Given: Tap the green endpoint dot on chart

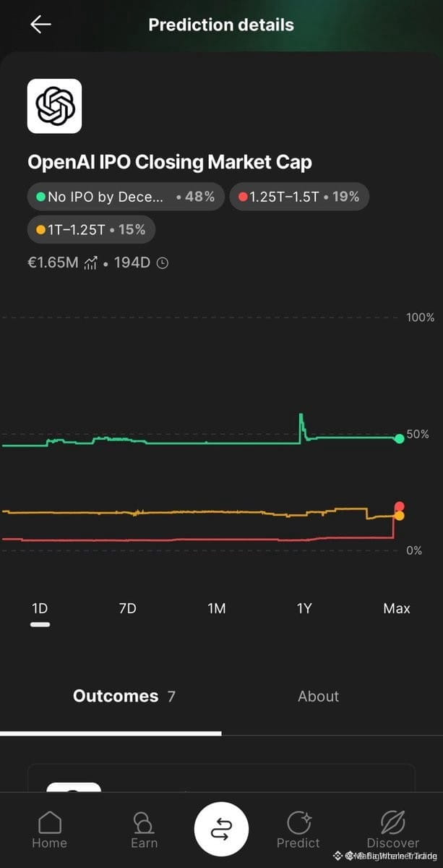Looking at the screenshot, I should click(x=399, y=438).
